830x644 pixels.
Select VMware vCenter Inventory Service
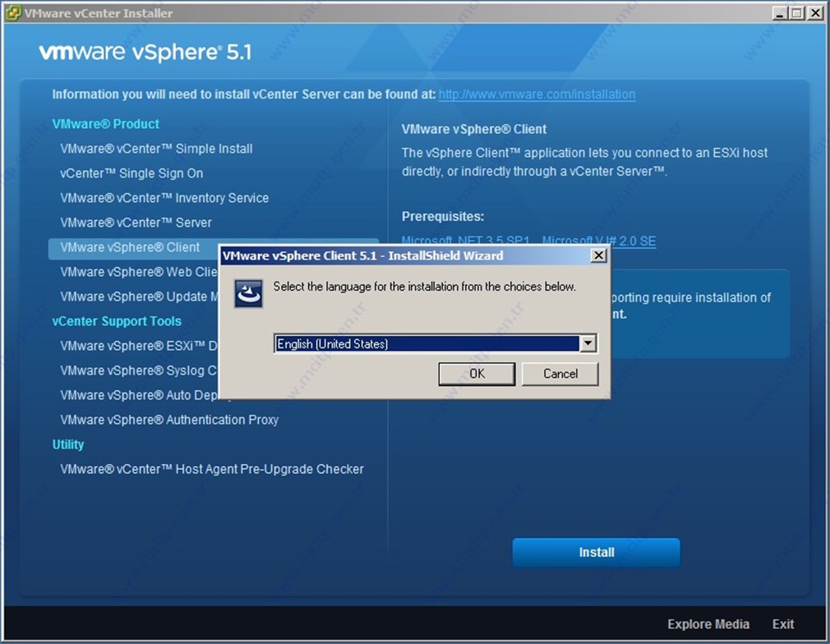click(164, 198)
